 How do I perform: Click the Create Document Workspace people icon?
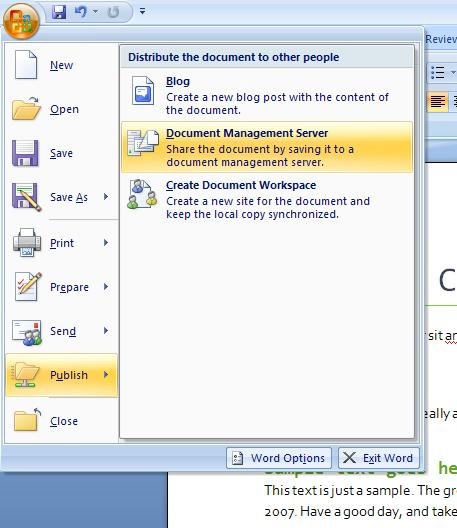pyautogui.click(x=142, y=194)
